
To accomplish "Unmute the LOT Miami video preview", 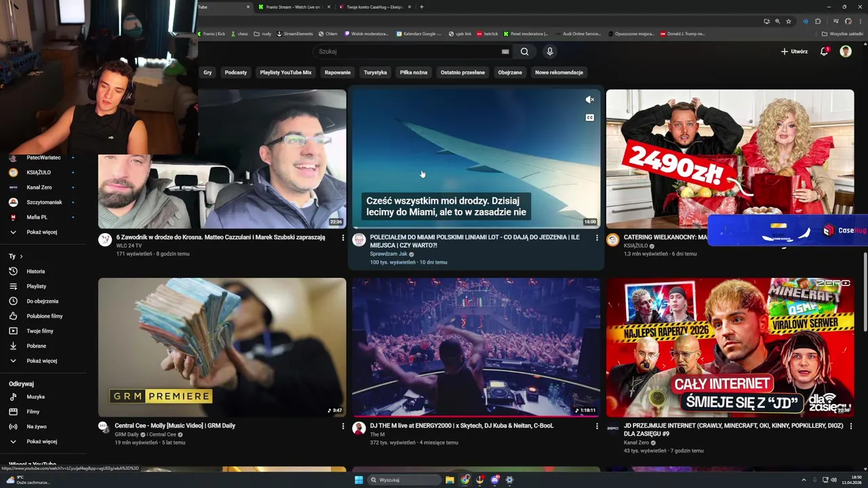I will click(x=590, y=100).
